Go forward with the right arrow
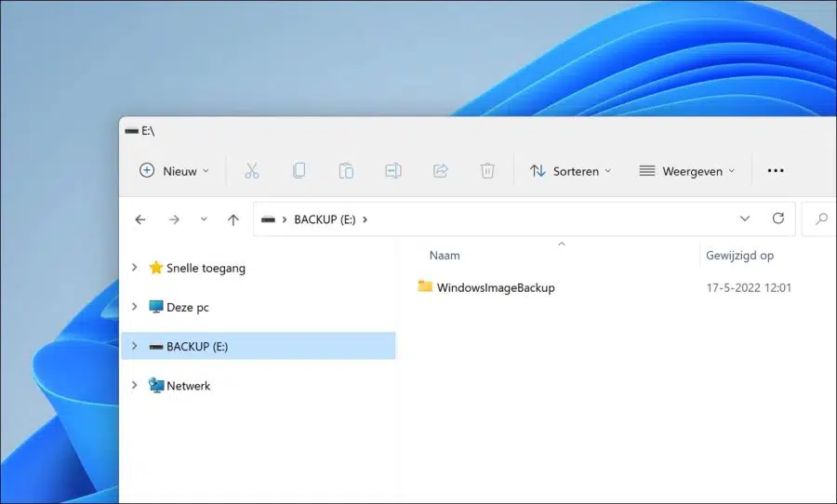The height and width of the screenshot is (504, 837). (x=174, y=219)
